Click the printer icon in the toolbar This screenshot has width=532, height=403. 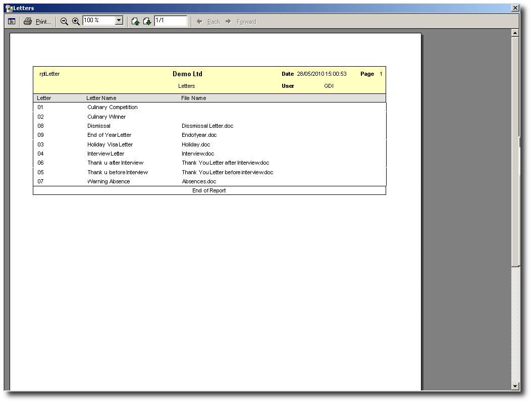(x=28, y=22)
